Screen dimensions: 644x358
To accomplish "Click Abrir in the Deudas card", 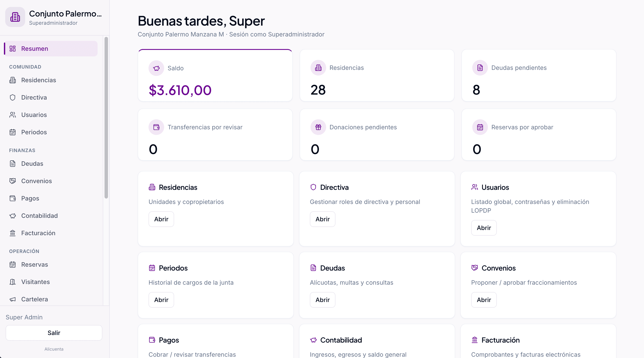I will 322,300.
